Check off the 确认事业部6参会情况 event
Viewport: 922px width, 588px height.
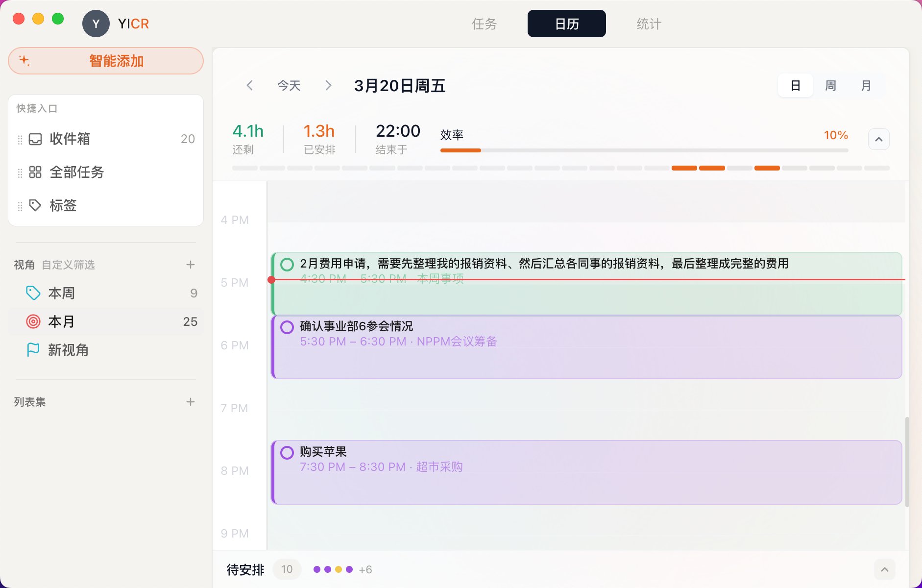[287, 326]
